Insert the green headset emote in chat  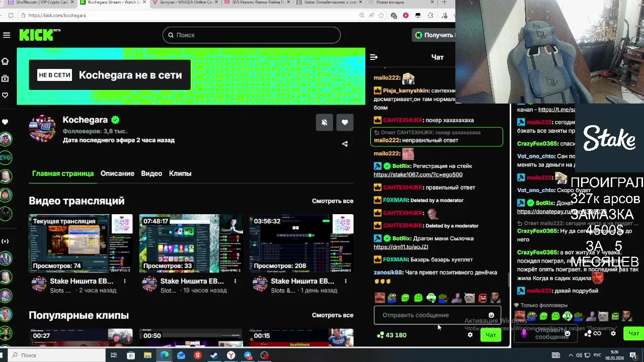coord(431,298)
